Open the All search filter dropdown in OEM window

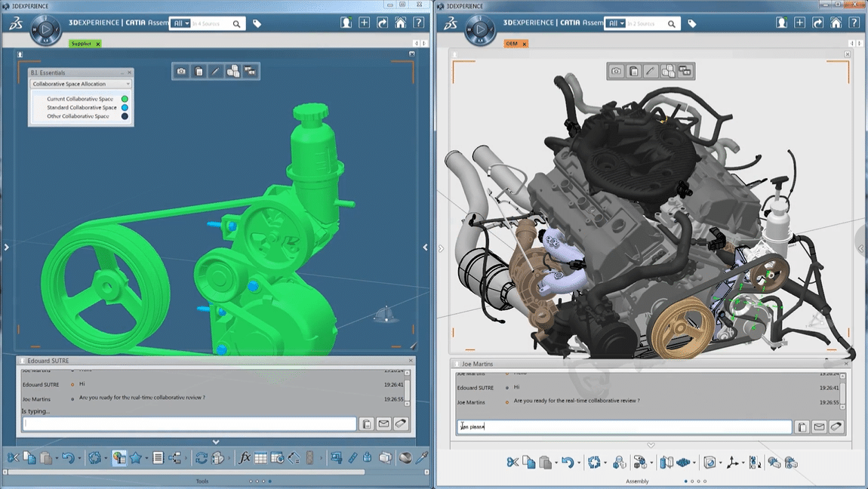pos(615,23)
